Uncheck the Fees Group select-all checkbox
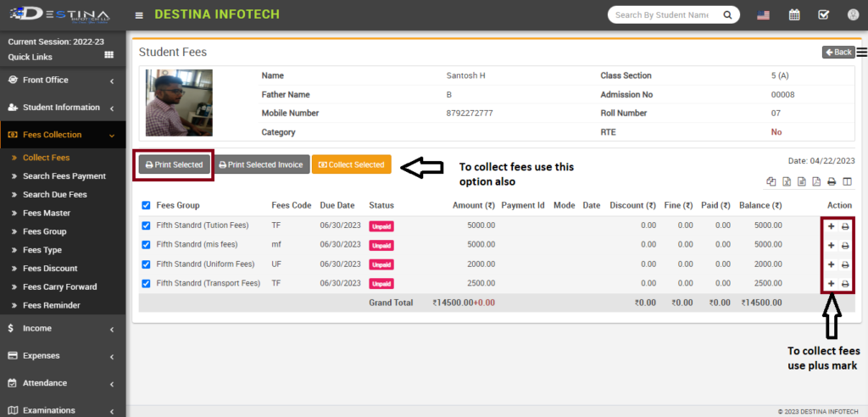 146,205
